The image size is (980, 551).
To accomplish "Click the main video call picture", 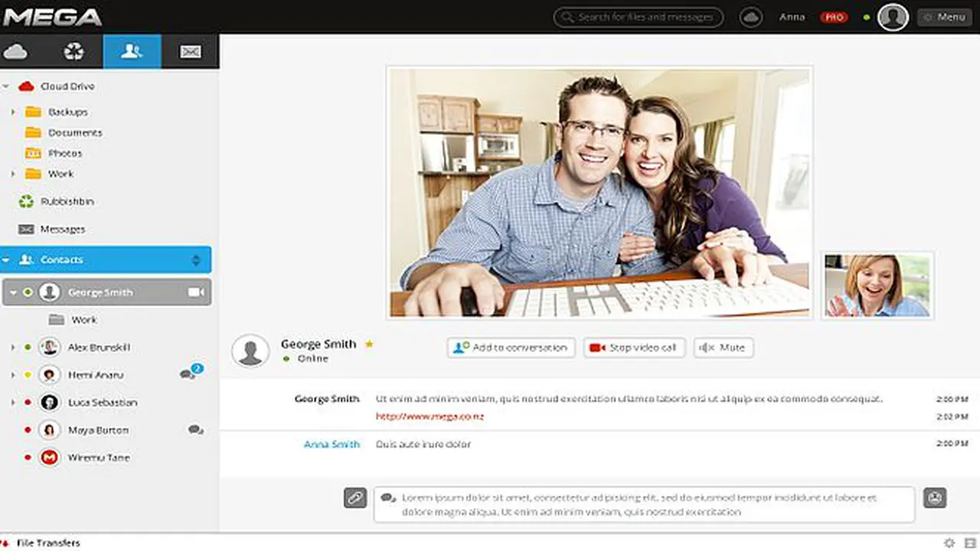I will [x=599, y=192].
